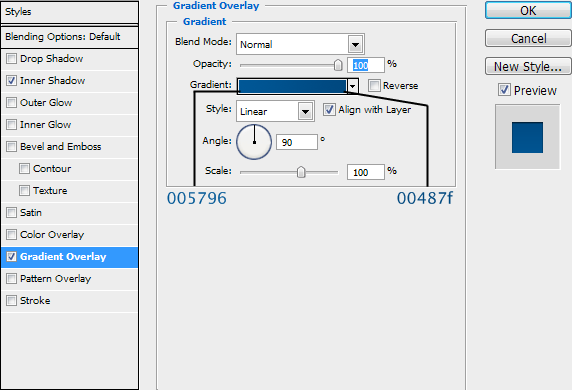Select the Bevel and Emboss label
Viewport: 572px width, 390px height.
click(61, 146)
